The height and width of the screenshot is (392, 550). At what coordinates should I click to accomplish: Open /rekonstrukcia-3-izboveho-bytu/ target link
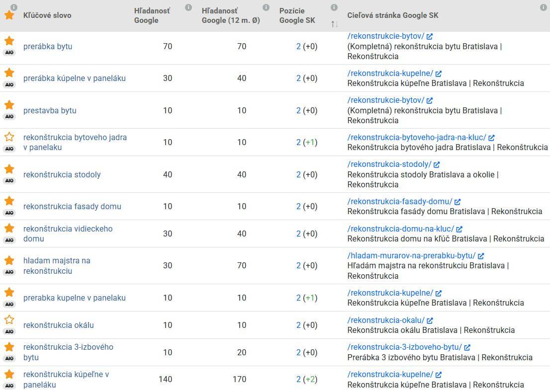pos(404,347)
